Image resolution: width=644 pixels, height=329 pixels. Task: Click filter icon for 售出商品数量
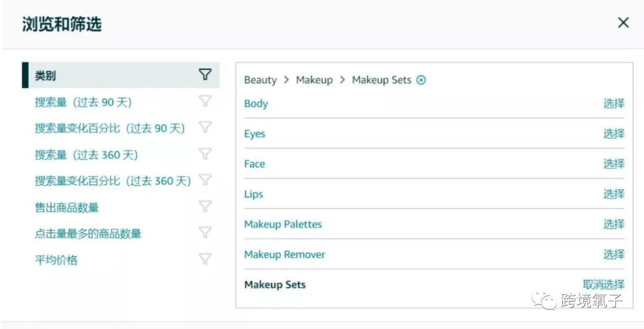tap(205, 206)
